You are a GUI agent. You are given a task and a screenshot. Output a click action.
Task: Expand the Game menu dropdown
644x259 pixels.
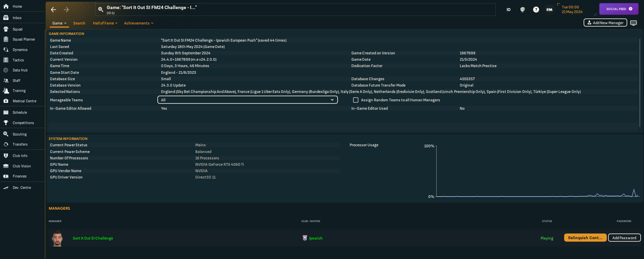tap(59, 23)
